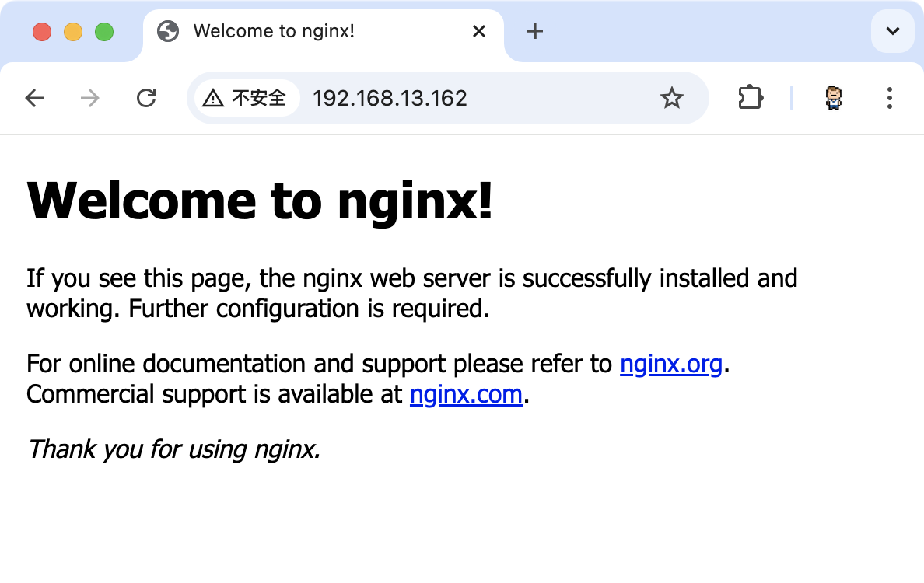Expand the tab search chevron
Screen dimensions: 924x583
tap(892, 31)
